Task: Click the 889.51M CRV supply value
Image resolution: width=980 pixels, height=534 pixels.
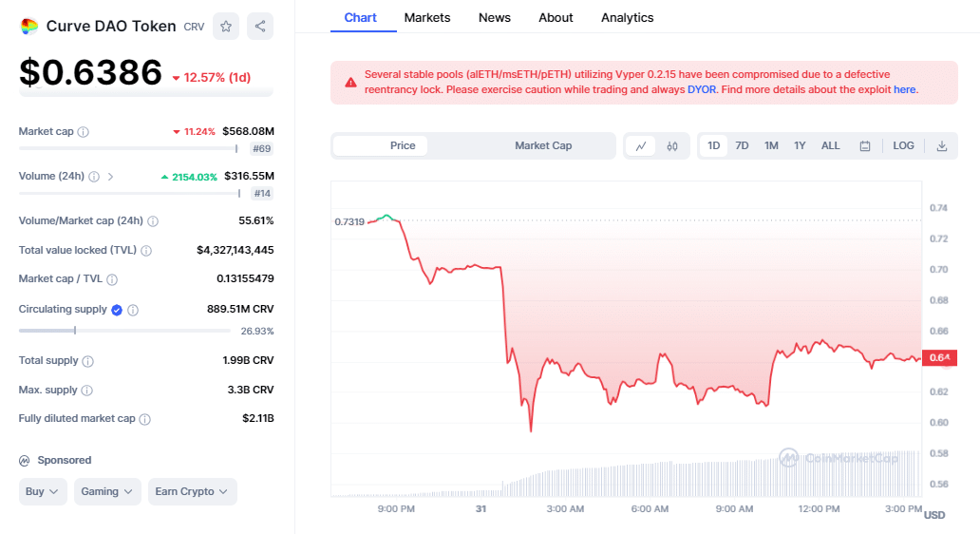Action: (240, 309)
